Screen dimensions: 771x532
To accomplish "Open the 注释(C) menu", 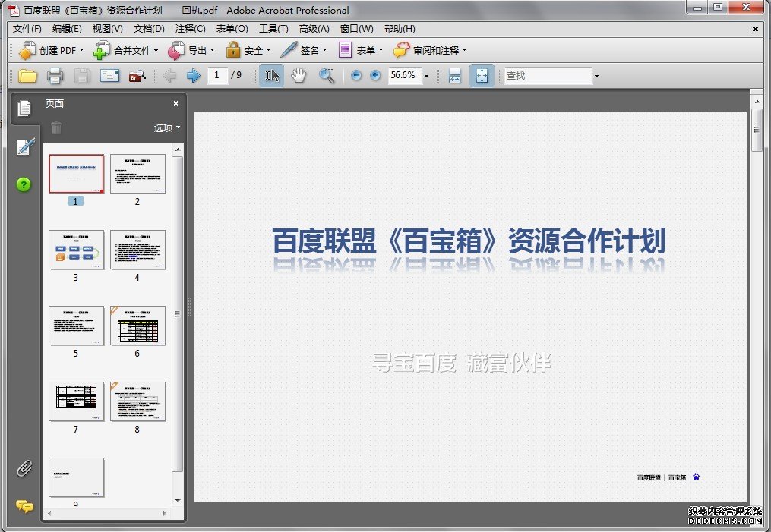I will coord(191,29).
